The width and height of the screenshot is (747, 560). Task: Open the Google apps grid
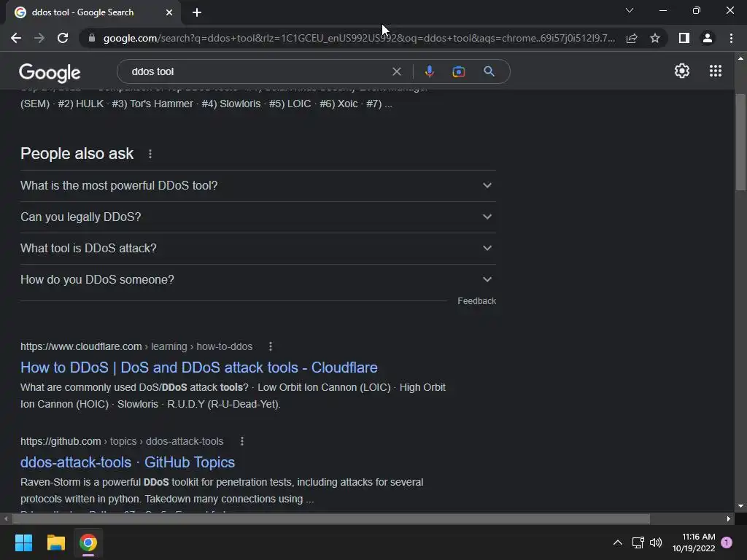[716, 71]
